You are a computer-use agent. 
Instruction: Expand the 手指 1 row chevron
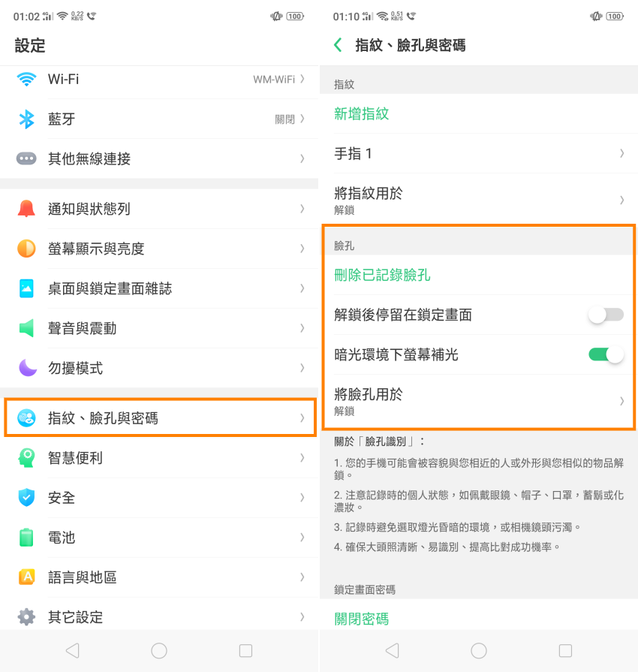621,154
